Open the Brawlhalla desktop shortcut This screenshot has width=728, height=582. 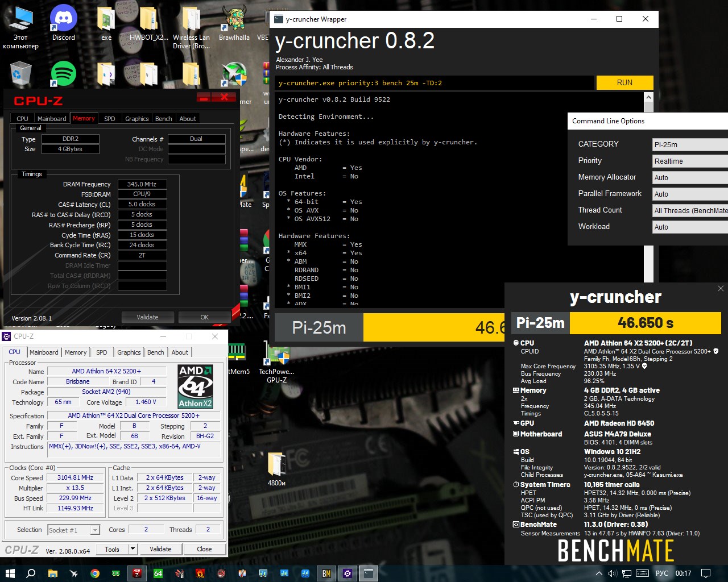click(234, 23)
